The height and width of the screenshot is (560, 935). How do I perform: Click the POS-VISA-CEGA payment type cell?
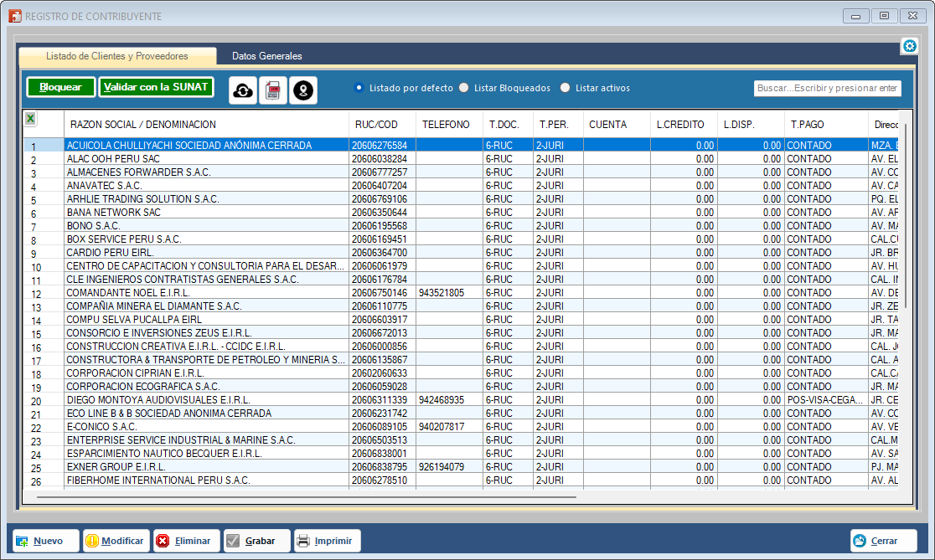click(826, 400)
